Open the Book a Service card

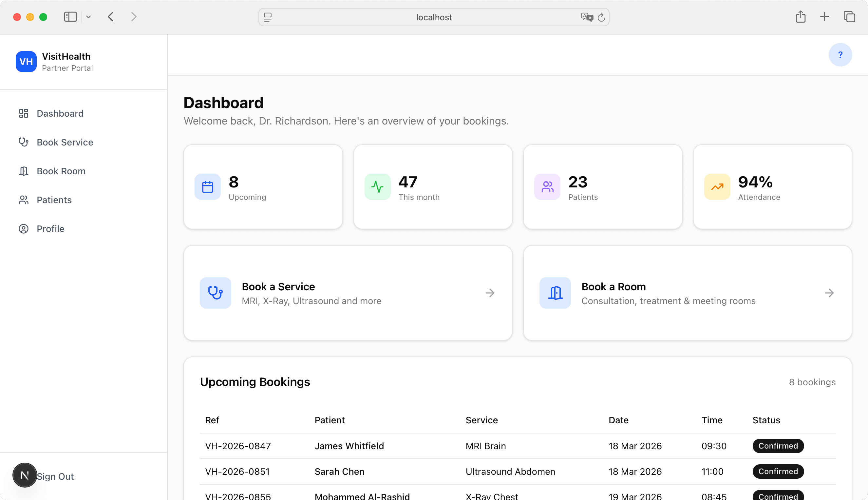(x=348, y=293)
